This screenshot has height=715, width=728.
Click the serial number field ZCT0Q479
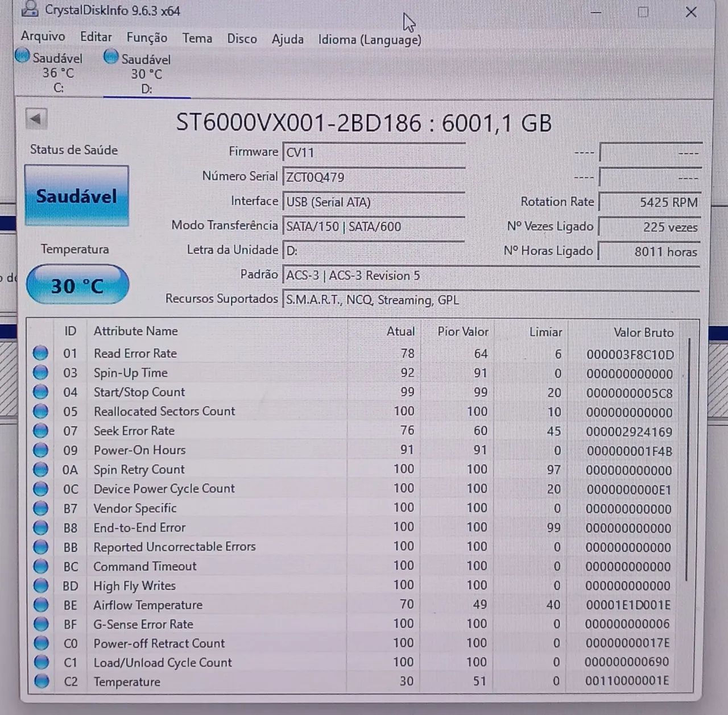(374, 177)
